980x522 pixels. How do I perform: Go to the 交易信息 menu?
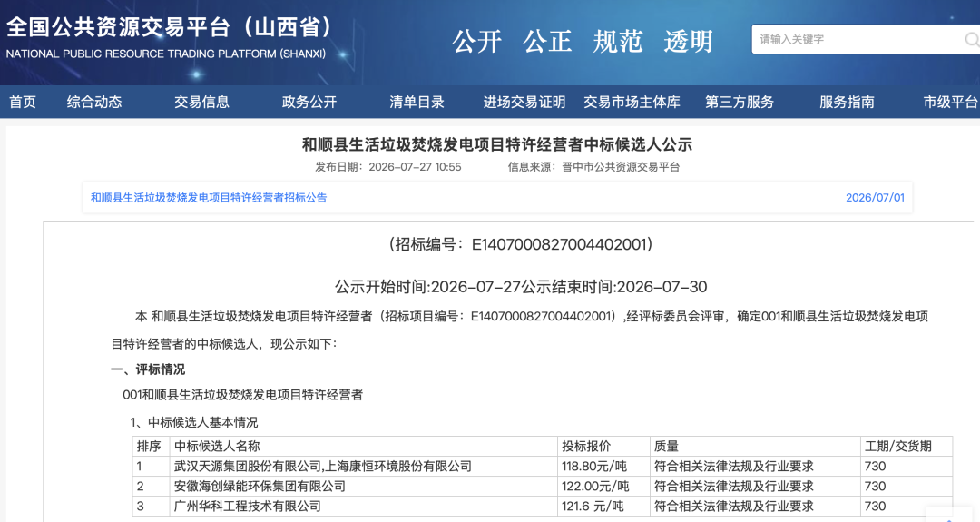point(201,102)
